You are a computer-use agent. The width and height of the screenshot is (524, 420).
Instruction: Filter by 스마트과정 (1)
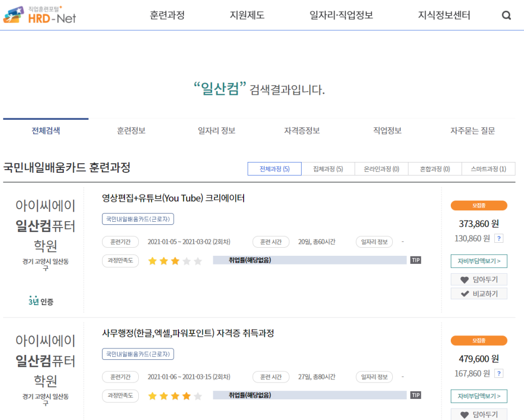click(x=488, y=169)
